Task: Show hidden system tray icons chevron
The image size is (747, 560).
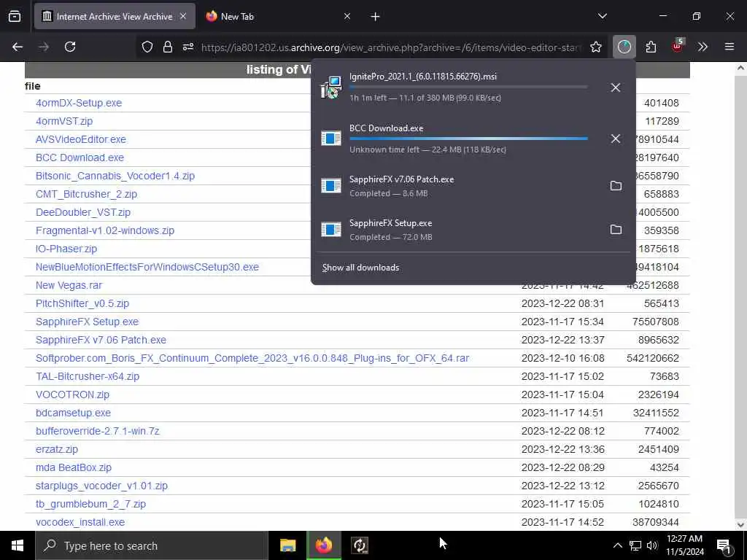Action: tap(617, 545)
